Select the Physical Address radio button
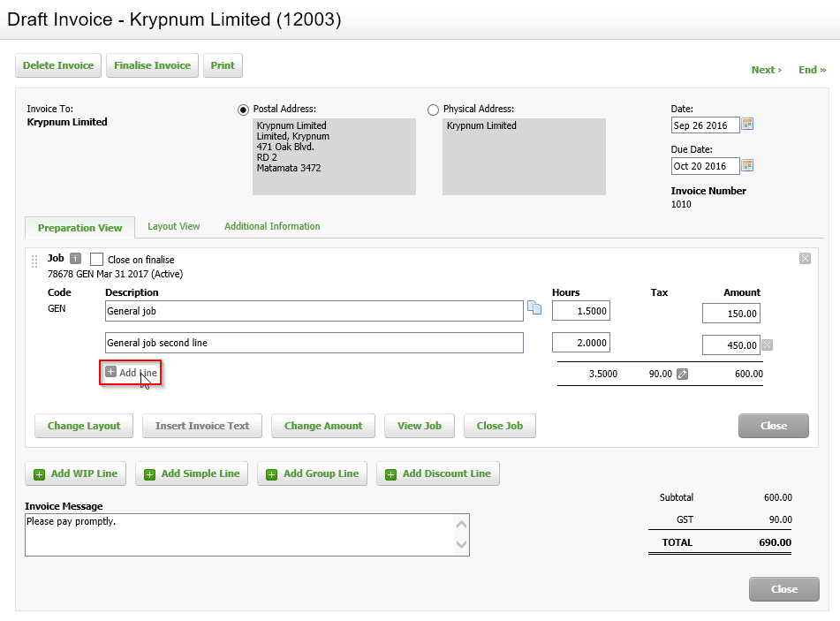 (433, 109)
